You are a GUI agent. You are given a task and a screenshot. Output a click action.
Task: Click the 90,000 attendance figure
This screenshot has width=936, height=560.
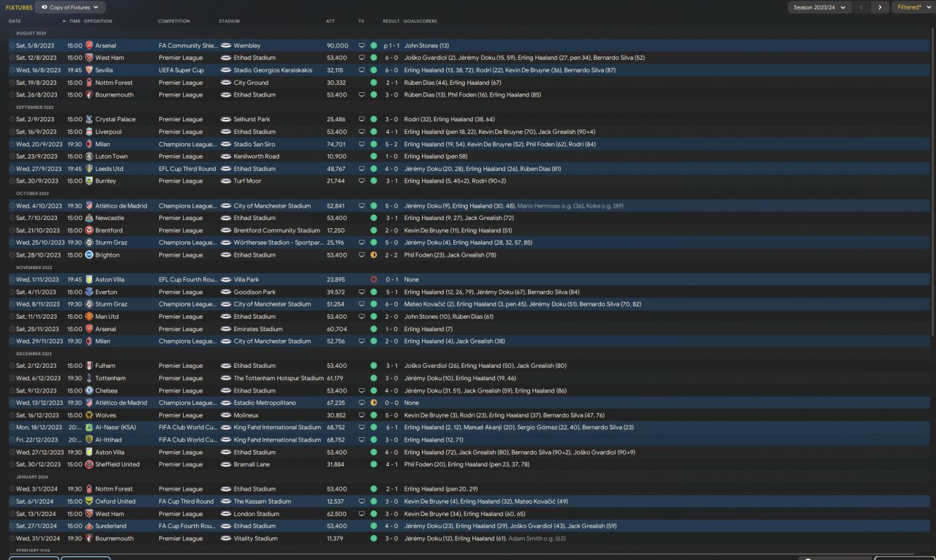[337, 45]
